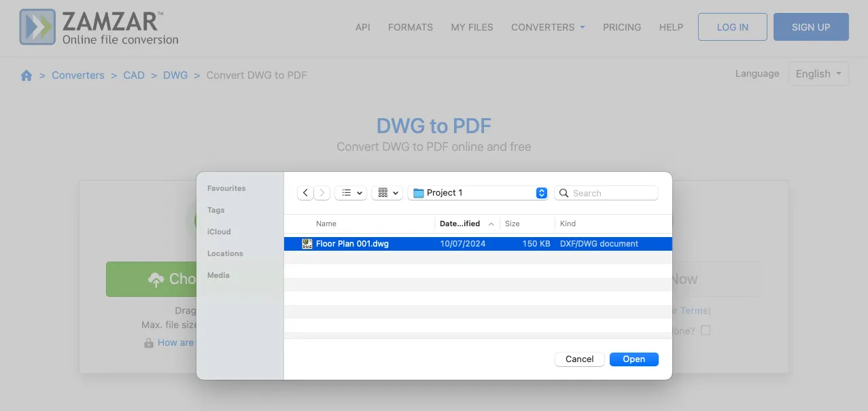Open PRICING page in Zamzar navigation
Image resolution: width=868 pixels, height=411 pixels.
pos(622,27)
